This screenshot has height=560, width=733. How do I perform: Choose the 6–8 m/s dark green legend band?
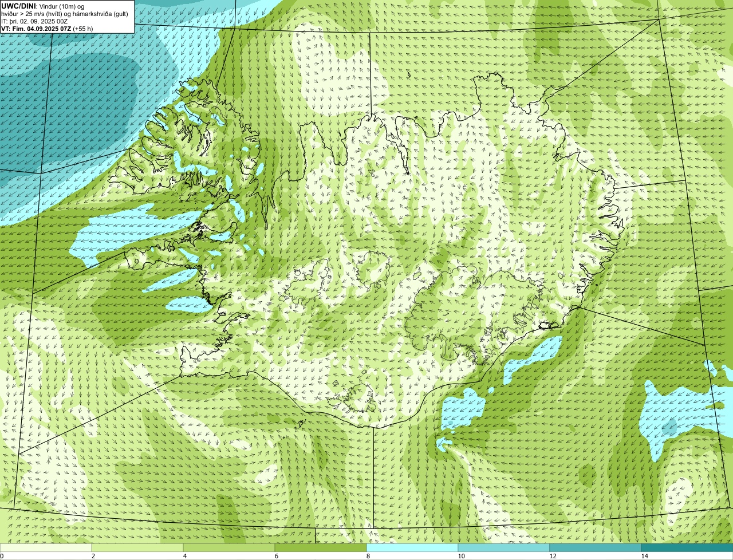(321, 547)
